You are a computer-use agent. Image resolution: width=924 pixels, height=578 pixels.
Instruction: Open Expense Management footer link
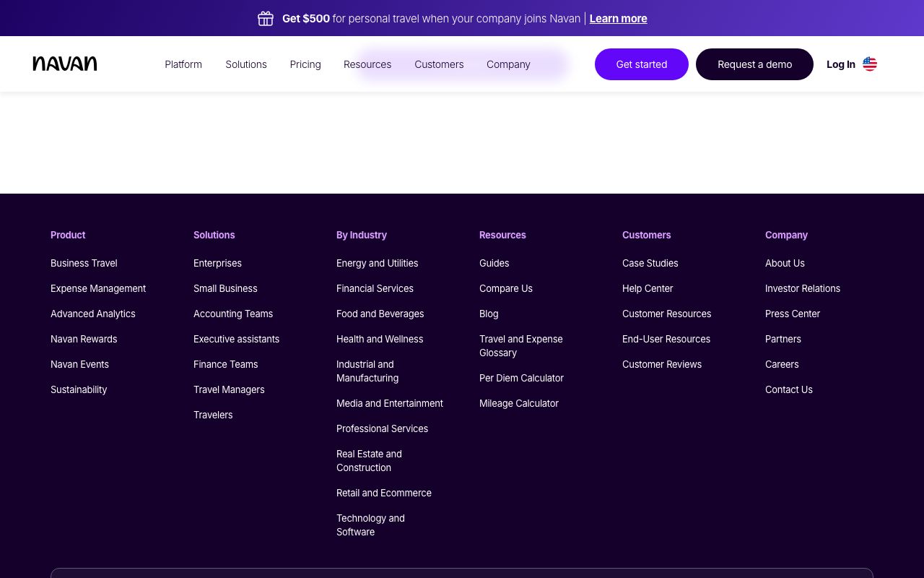click(98, 289)
